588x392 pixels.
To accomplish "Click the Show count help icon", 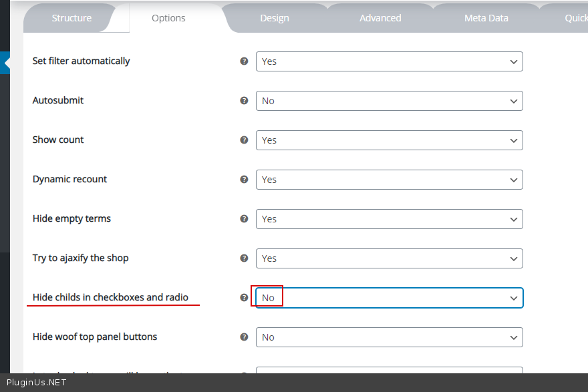I will [244, 140].
